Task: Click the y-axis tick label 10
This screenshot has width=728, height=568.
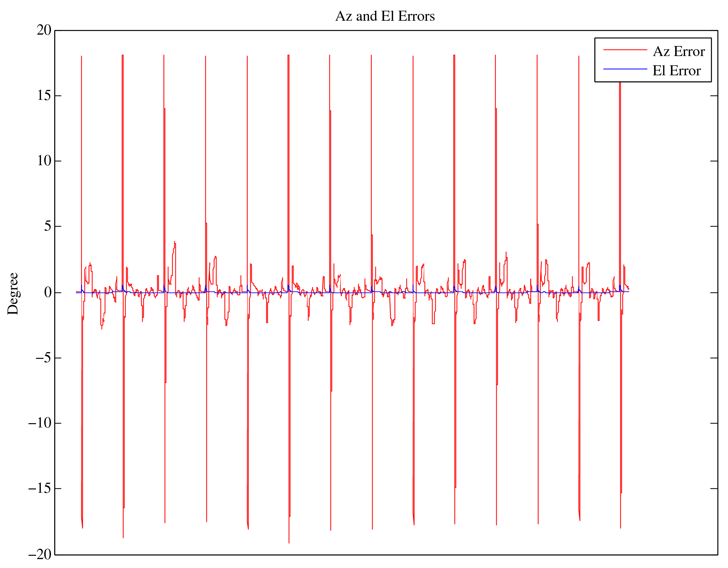Action: click(44, 161)
